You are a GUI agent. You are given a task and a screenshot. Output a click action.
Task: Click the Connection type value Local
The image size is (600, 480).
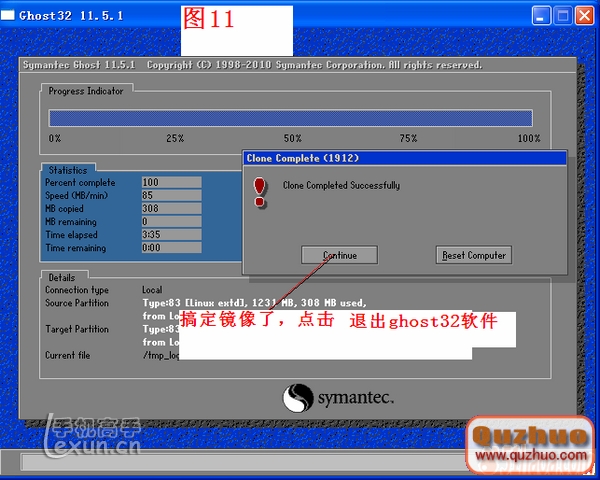click(x=152, y=290)
